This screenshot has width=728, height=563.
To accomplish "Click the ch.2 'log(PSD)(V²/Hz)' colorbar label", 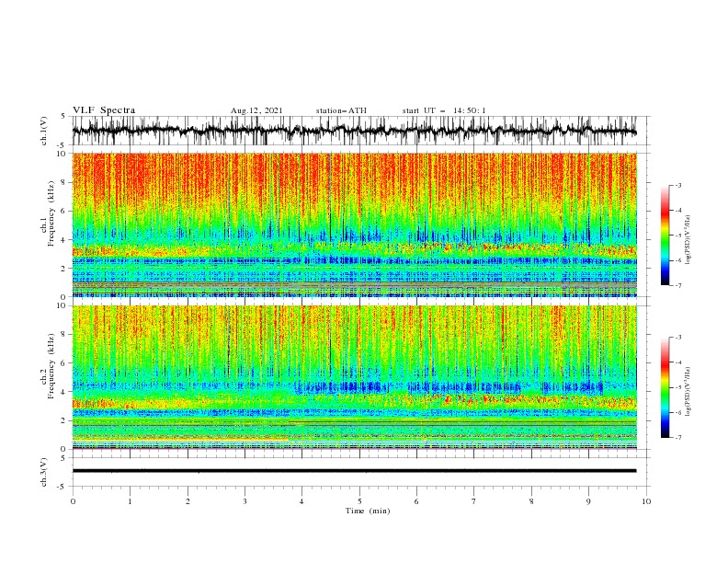I will (688, 392).
